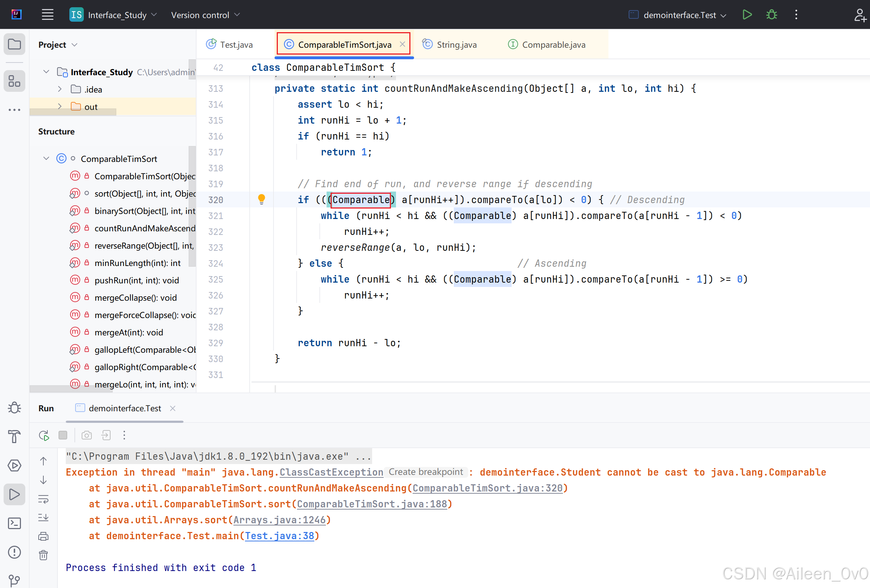The height and width of the screenshot is (588, 870).
Task: Start debugging with the bug icon
Action: (771, 14)
